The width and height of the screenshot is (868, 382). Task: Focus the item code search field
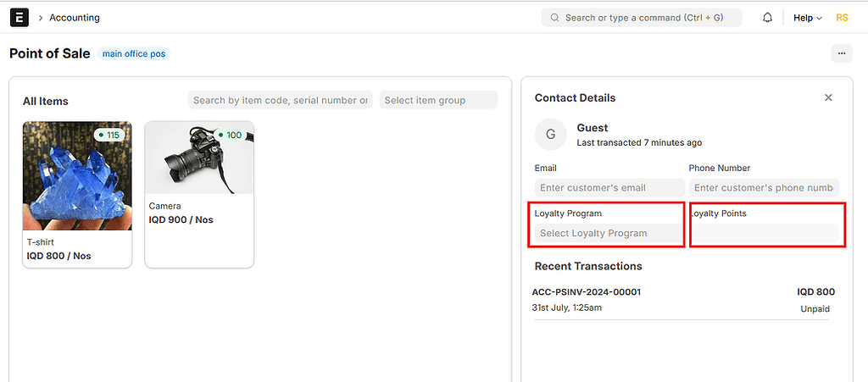click(x=280, y=100)
